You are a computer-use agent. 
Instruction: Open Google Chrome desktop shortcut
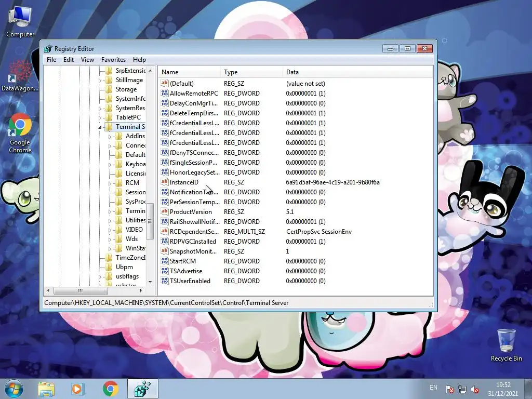pyautogui.click(x=20, y=134)
